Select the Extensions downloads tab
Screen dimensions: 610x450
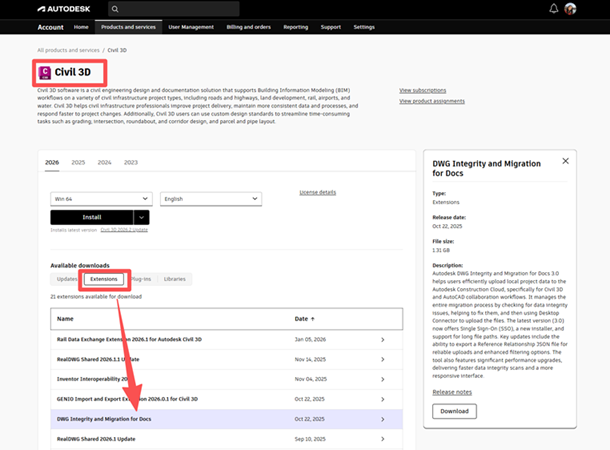[104, 279]
